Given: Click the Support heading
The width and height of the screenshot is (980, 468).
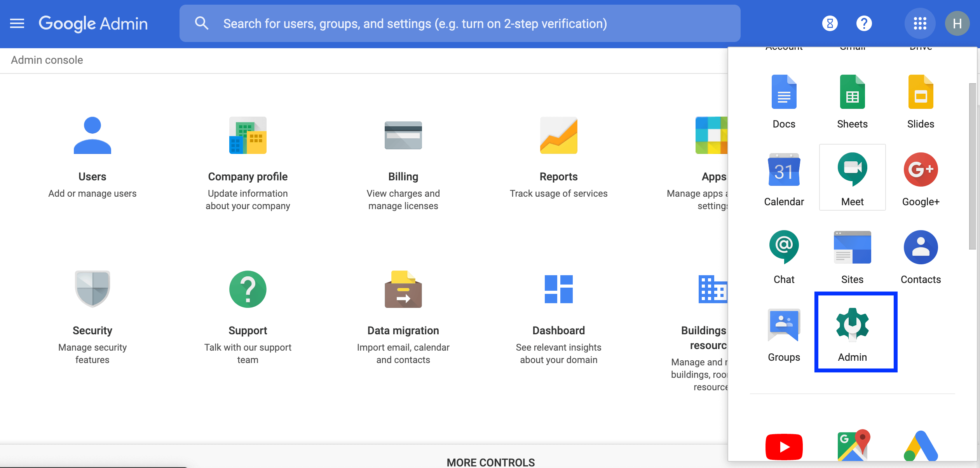Looking at the screenshot, I should point(248,330).
